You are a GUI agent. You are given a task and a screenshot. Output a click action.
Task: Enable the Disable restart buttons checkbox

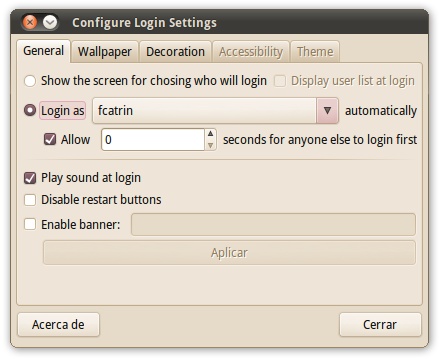point(30,200)
